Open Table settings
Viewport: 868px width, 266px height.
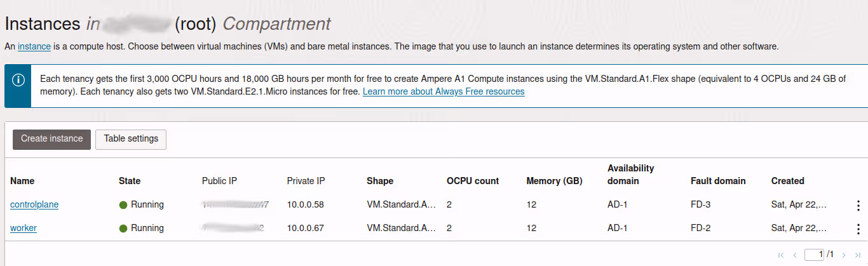[131, 139]
